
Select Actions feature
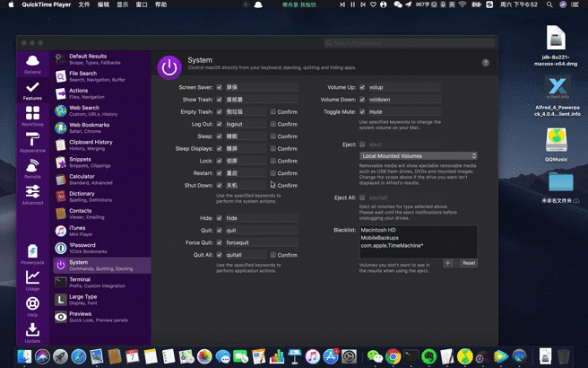coord(102,93)
